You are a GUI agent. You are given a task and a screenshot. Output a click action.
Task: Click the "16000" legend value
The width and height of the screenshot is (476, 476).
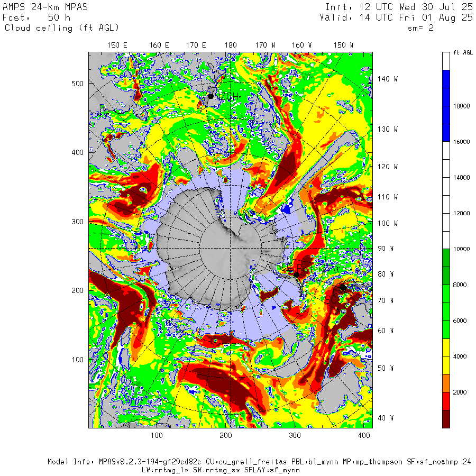pos(461,142)
